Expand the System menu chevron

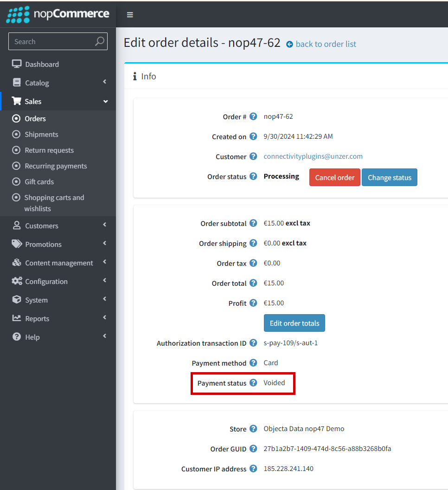[105, 299]
